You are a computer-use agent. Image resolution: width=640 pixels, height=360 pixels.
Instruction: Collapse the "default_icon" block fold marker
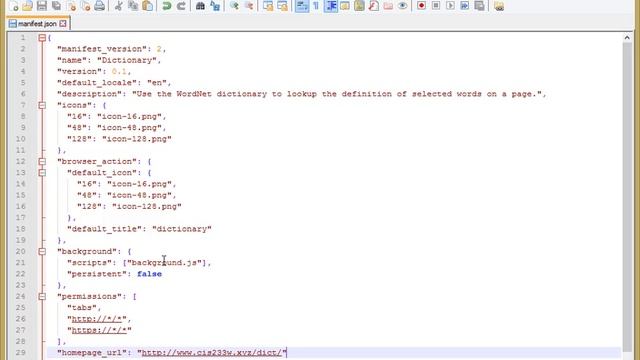(x=42, y=173)
